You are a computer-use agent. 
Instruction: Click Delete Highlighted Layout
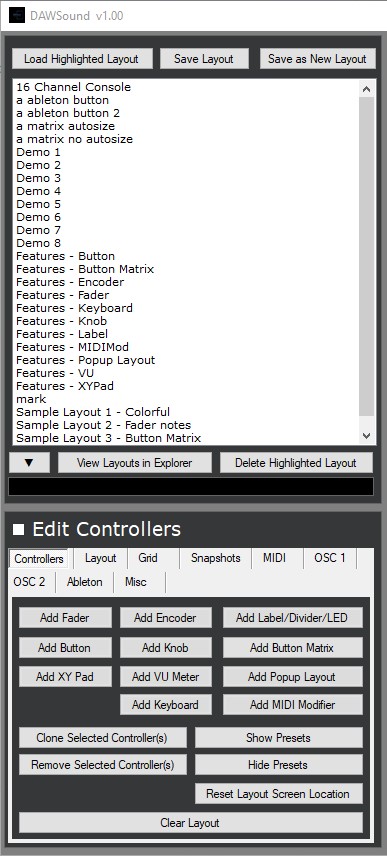pyautogui.click(x=296, y=463)
